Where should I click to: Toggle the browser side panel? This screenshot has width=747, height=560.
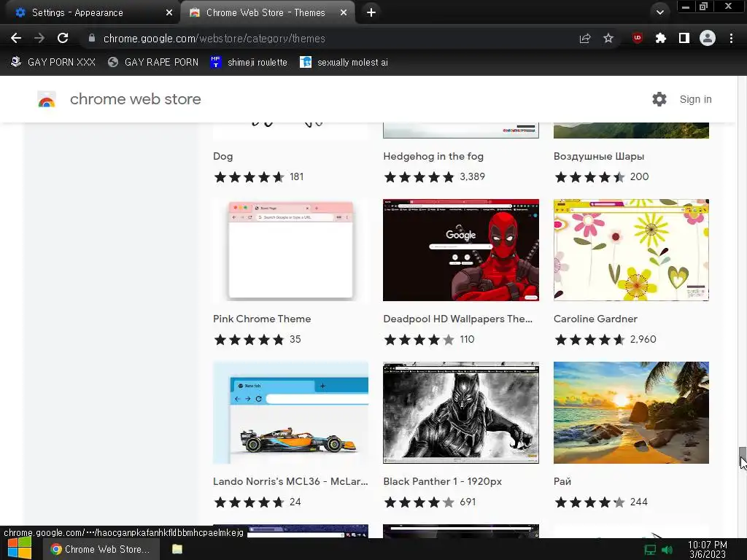[684, 38]
